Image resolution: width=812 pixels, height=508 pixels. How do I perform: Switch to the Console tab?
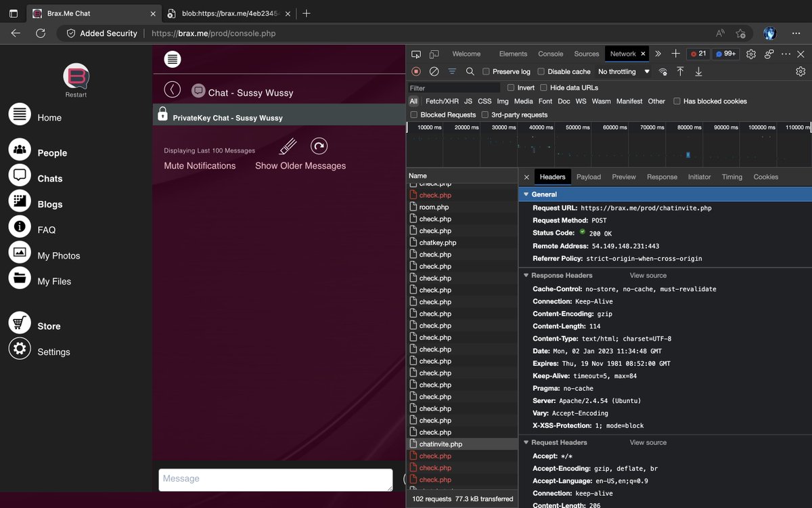click(551, 54)
